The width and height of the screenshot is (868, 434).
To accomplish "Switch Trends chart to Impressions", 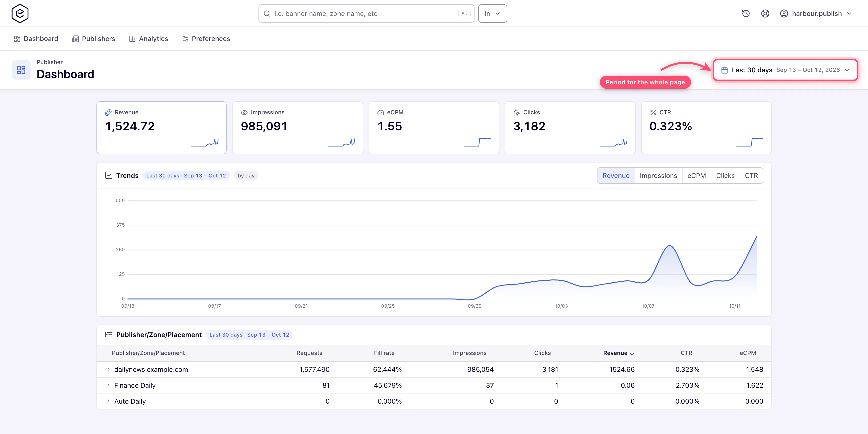I will (x=658, y=176).
